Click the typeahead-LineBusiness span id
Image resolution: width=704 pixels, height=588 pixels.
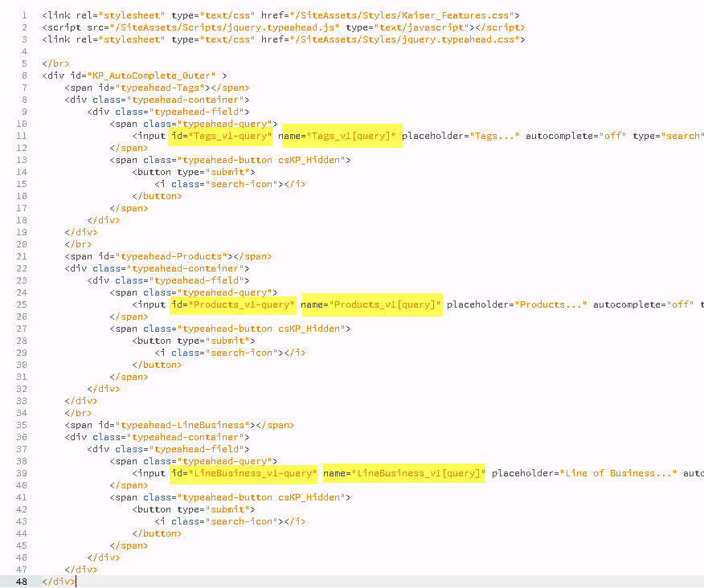click(x=182, y=426)
